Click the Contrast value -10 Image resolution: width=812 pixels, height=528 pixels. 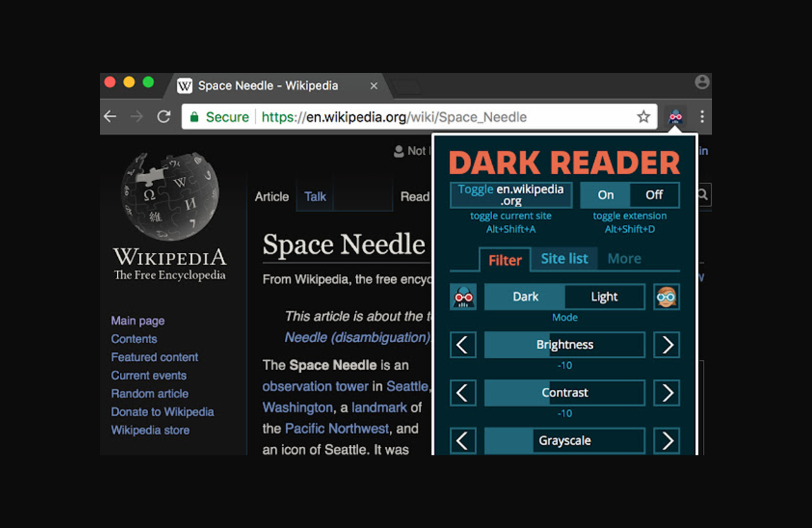click(565, 413)
